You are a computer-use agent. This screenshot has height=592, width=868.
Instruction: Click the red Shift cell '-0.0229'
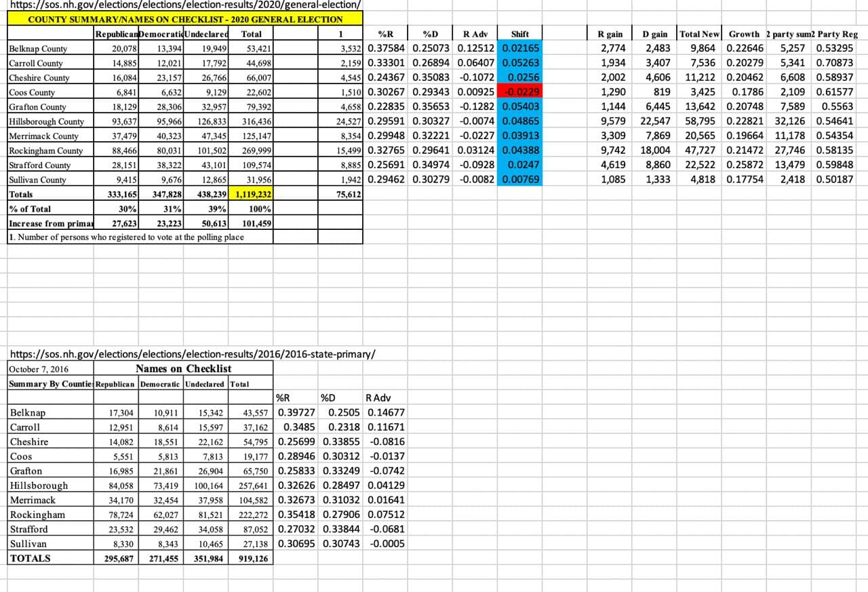tap(519, 92)
